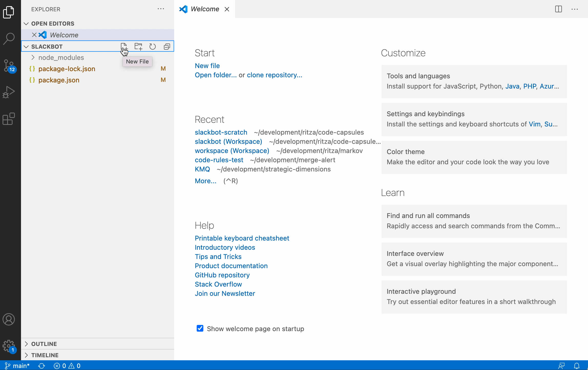588x370 pixels.
Task: Open Tips and Tricks under Help
Action: coord(218,256)
